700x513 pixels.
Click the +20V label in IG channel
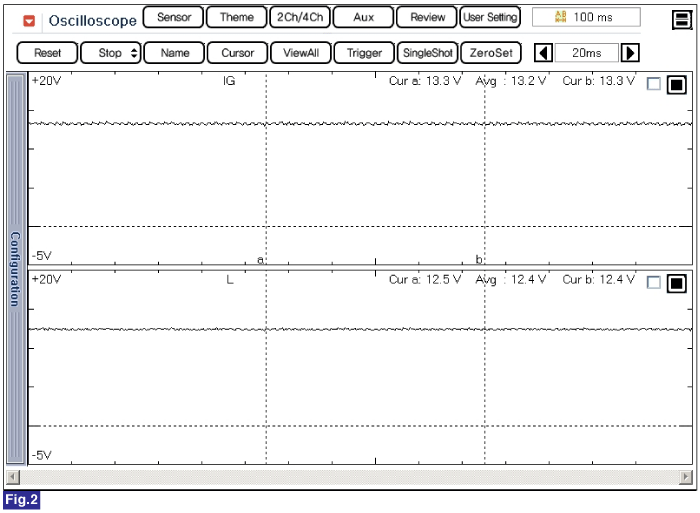(x=46, y=81)
